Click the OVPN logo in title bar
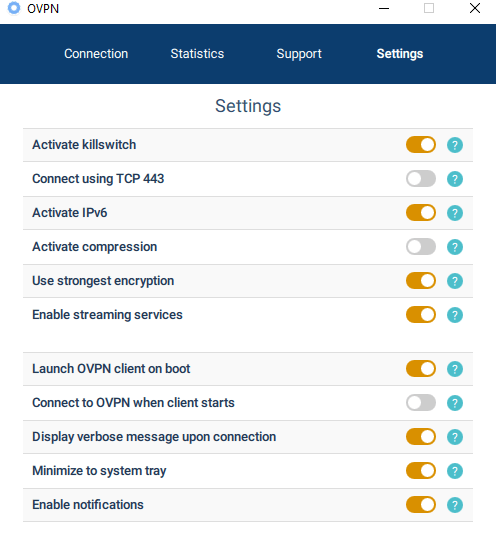This screenshot has height=540, width=496. pos(14,8)
